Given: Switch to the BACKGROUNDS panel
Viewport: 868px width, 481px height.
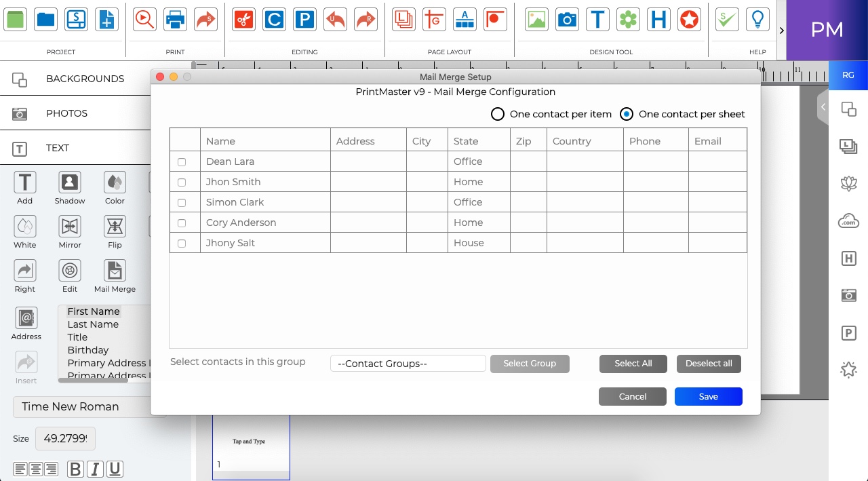Looking at the screenshot, I should coord(85,79).
